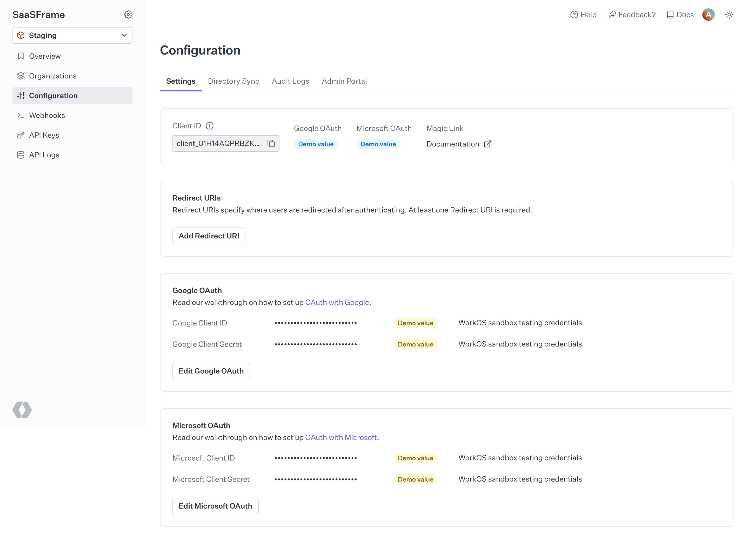Switch to the Settings tab

tap(181, 81)
